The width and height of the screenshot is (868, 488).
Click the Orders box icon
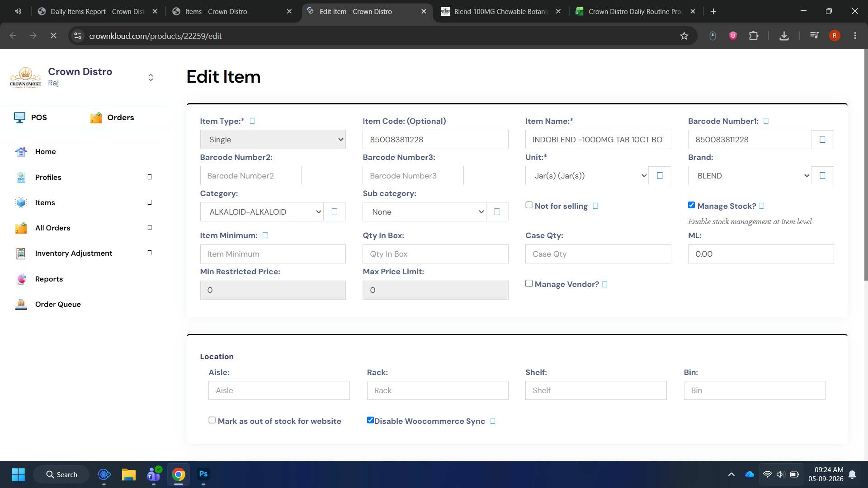(x=96, y=117)
